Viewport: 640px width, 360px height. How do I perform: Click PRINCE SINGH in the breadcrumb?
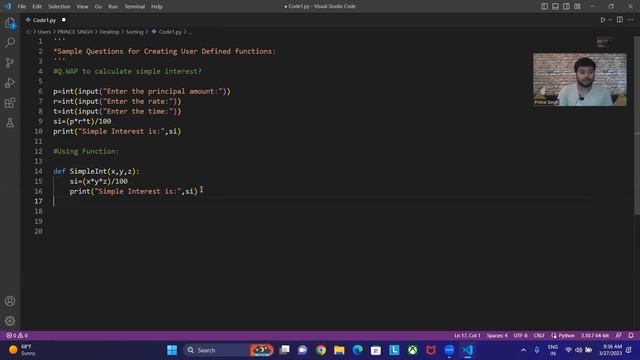[75, 32]
